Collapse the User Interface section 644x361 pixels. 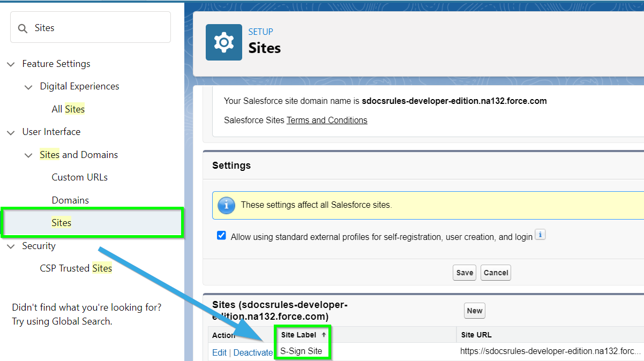(x=10, y=132)
